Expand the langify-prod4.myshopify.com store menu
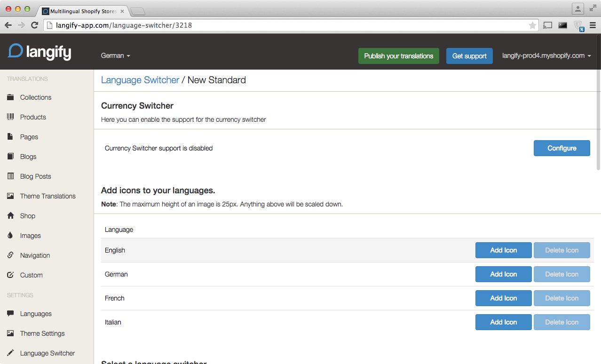Viewport: 601px width, 364px height. (x=546, y=55)
